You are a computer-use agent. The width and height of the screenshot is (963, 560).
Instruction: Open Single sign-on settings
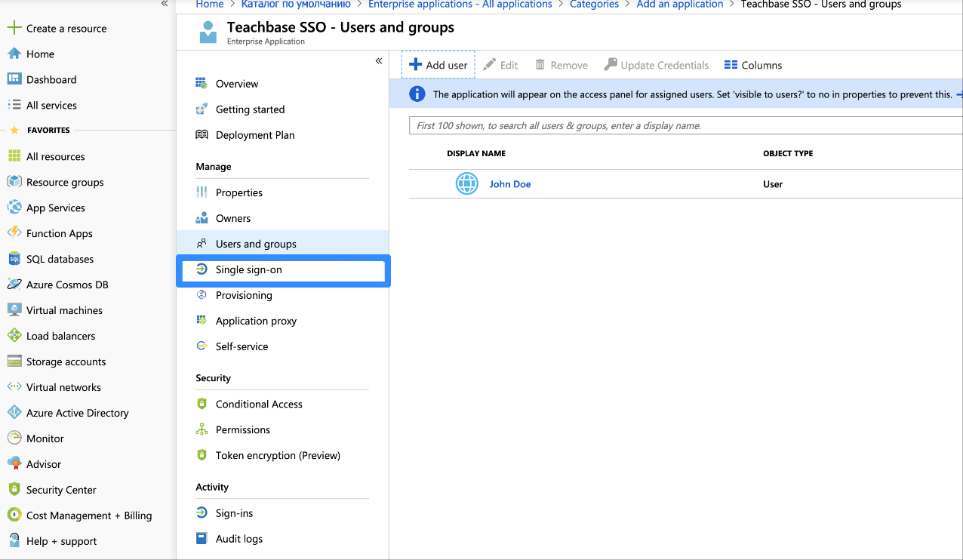pyautogui.click(x=282, y=269)
